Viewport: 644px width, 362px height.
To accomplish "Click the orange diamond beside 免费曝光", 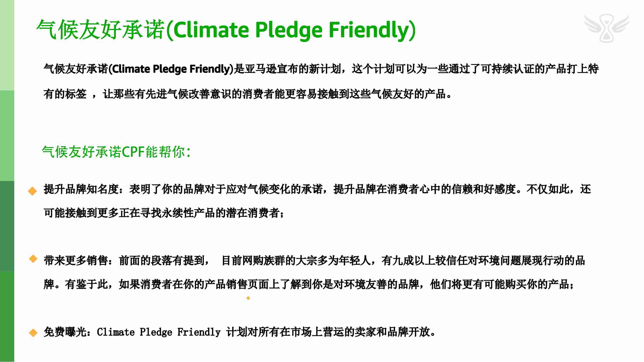I will click(x=33, y=333).
